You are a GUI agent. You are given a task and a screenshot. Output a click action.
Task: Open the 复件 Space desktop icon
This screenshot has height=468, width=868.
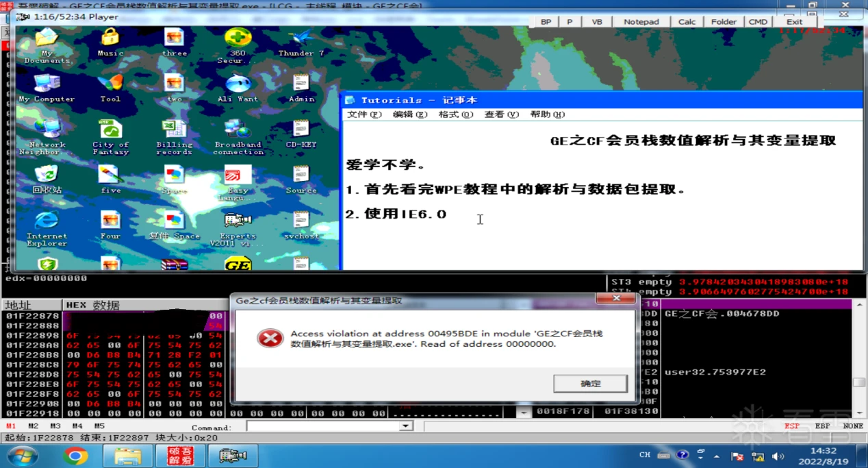[x=175, y=225]
